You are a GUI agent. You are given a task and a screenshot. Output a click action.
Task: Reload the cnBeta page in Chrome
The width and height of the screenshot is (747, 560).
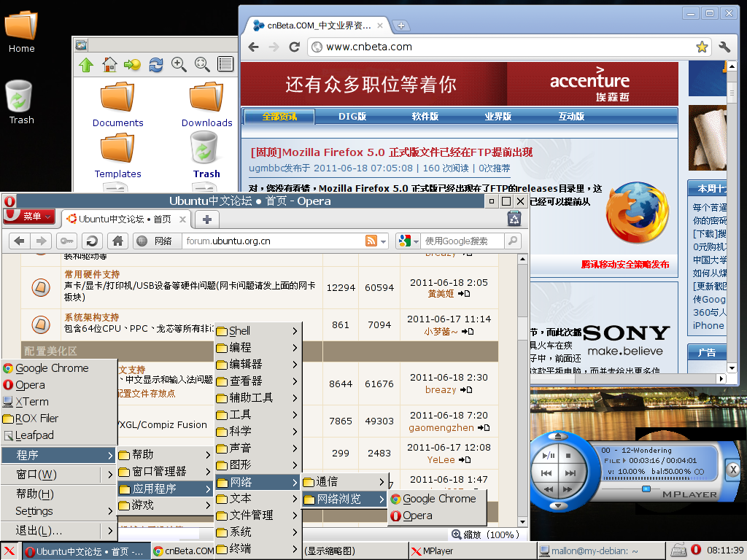point(295,47)
